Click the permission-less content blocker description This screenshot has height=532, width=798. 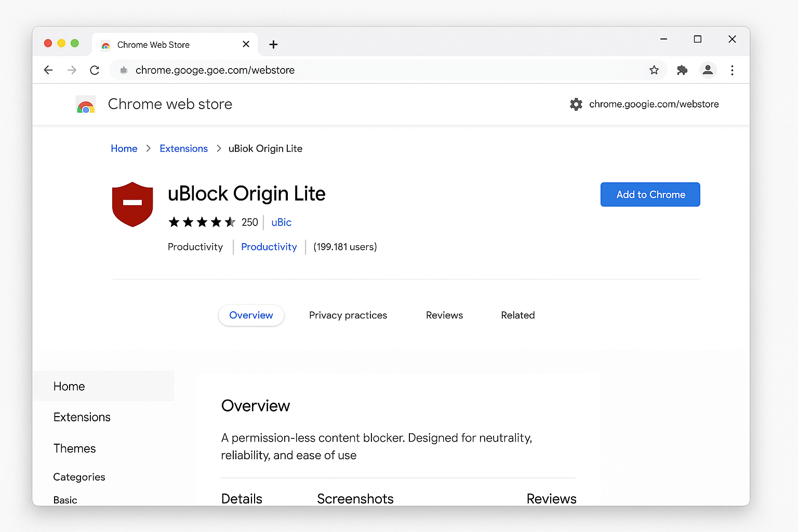click(377, 446)
